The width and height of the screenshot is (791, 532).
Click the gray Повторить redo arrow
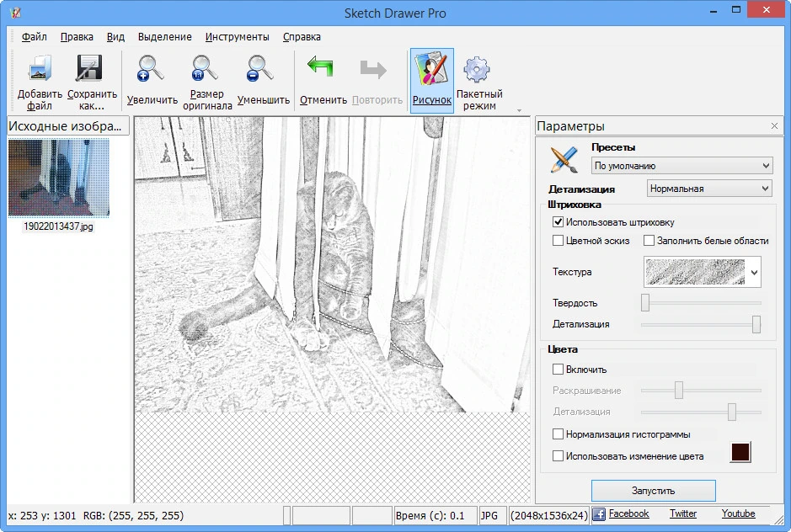click(x=373, y=70)
